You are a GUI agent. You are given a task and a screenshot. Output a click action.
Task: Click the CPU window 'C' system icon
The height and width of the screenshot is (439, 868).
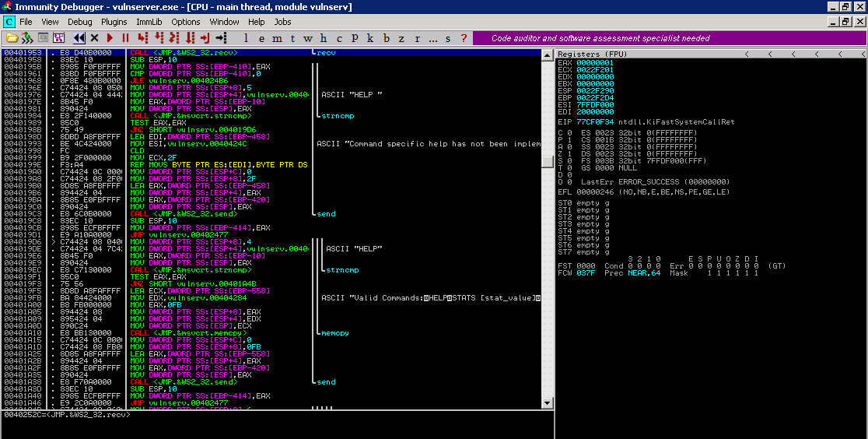coord(9,22)
